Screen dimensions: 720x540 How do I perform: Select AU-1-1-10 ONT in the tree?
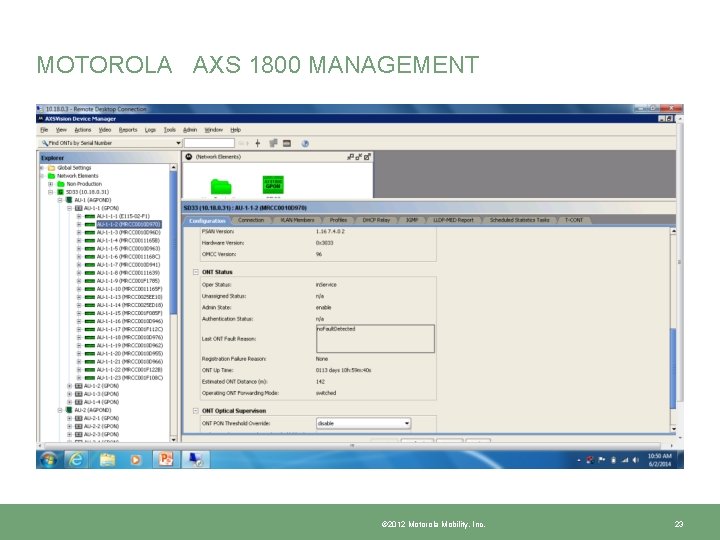tap(129, 289)
